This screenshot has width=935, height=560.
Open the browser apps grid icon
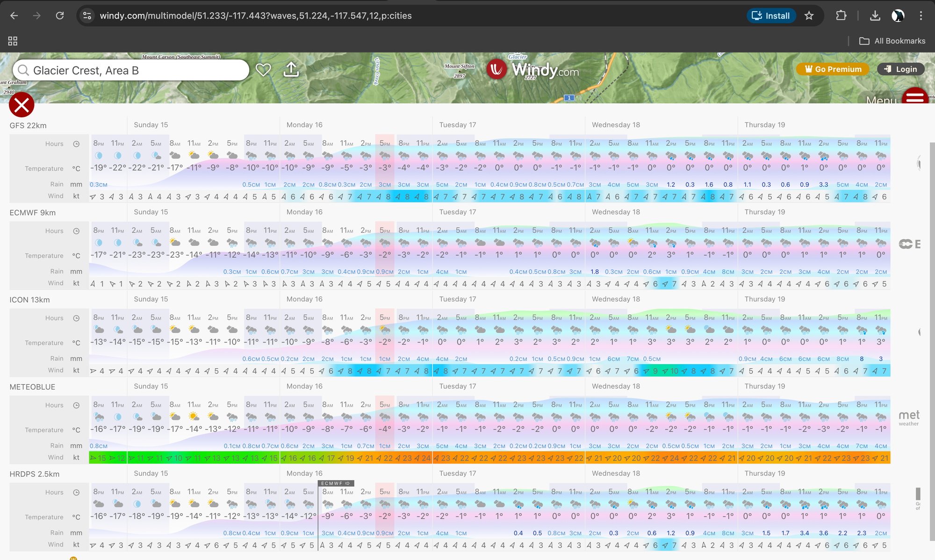pyautogui.click(x=13, y=41)
